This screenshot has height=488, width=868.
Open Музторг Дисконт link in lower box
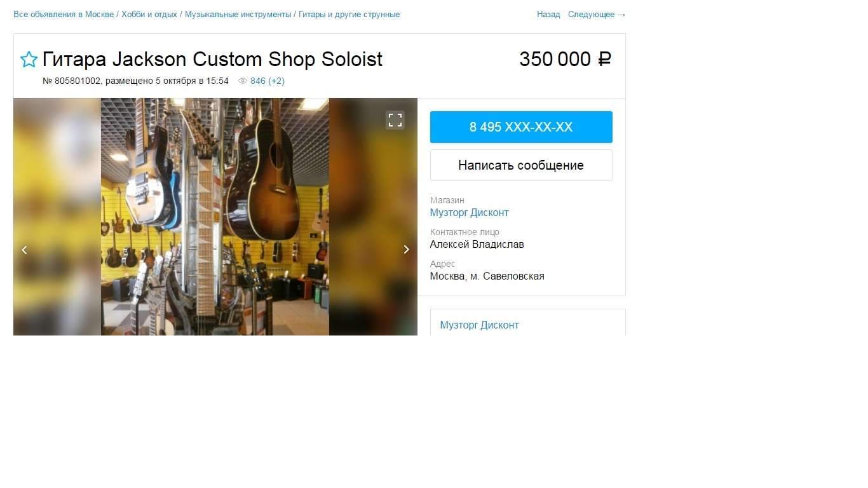click(479, 325)
